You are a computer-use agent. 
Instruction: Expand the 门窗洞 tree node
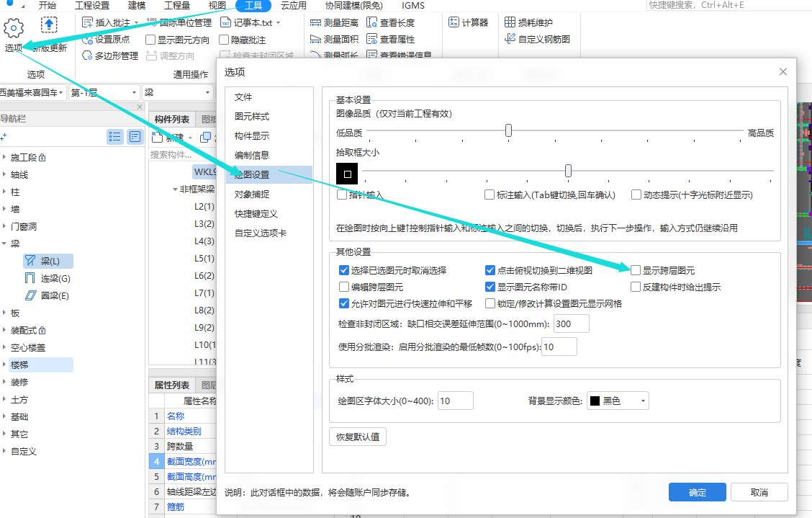4,227
